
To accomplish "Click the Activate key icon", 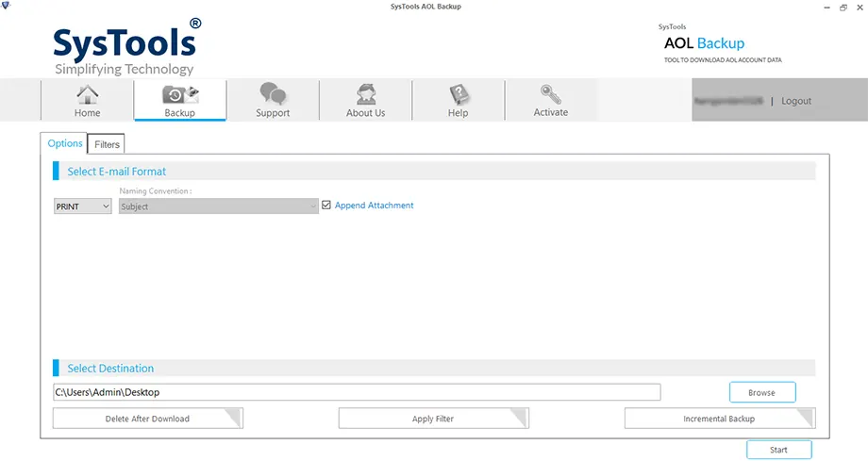I will (x=551, y=94).
